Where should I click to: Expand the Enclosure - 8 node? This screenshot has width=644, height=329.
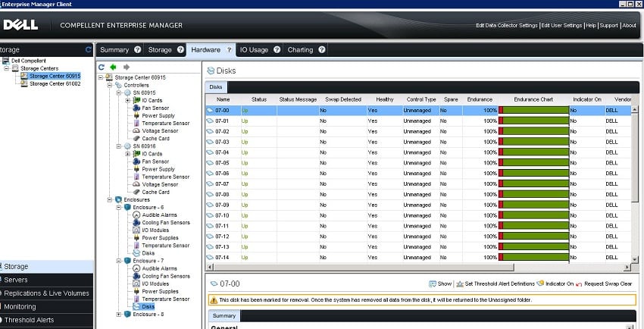click(x=119, y=314)
